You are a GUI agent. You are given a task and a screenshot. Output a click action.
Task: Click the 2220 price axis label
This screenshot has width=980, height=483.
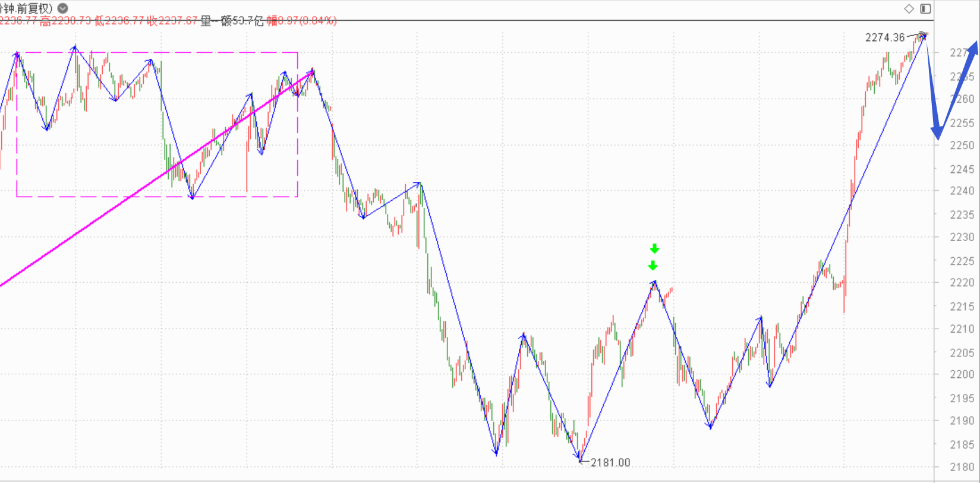click(x=962, y=283)
